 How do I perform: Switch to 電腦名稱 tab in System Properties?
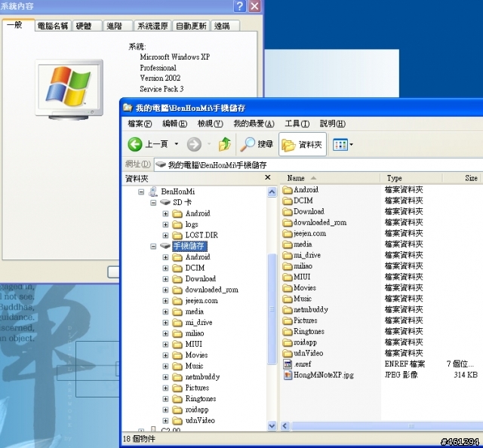53,26
